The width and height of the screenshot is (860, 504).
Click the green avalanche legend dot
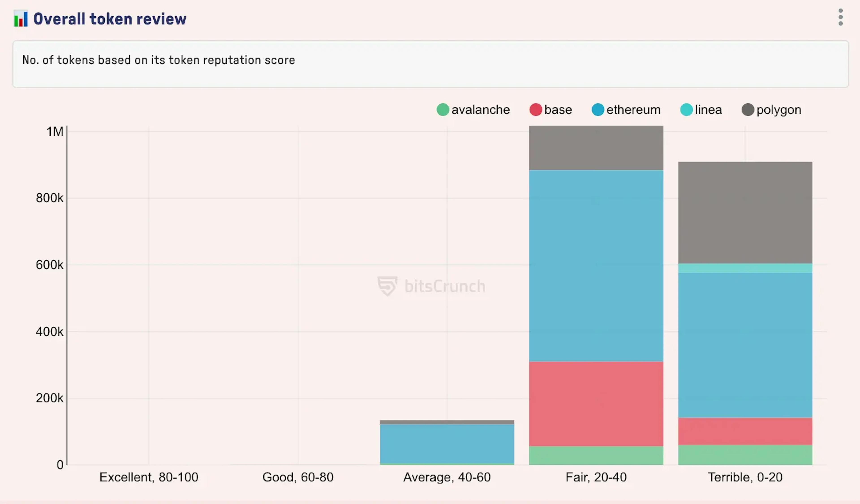point(443,110)
